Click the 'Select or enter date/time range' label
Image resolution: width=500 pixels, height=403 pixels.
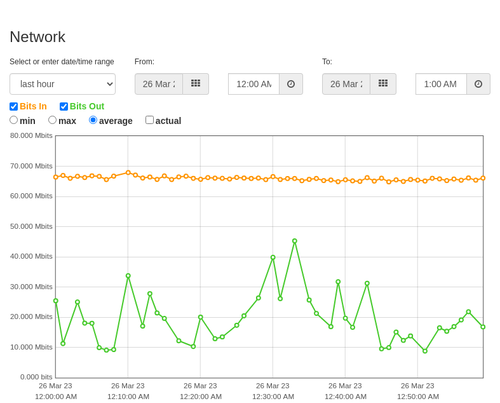coord(62,62)
